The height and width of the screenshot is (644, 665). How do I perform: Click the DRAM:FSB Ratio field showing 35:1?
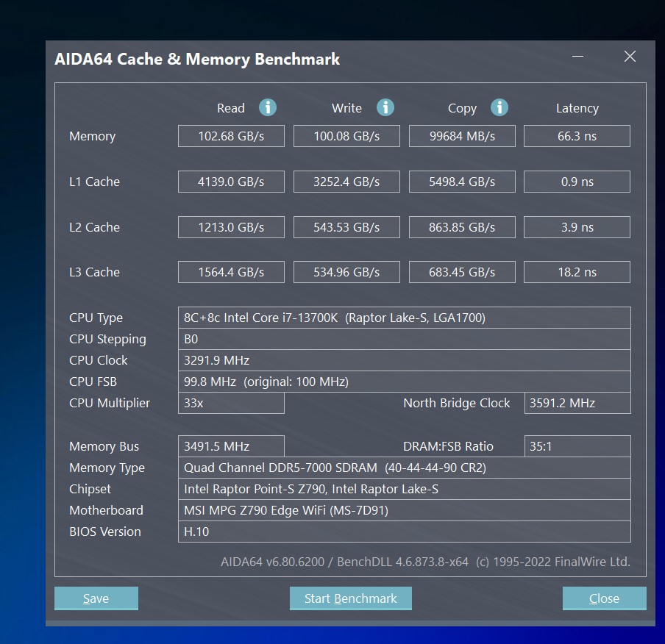click(x=577, y=446)
